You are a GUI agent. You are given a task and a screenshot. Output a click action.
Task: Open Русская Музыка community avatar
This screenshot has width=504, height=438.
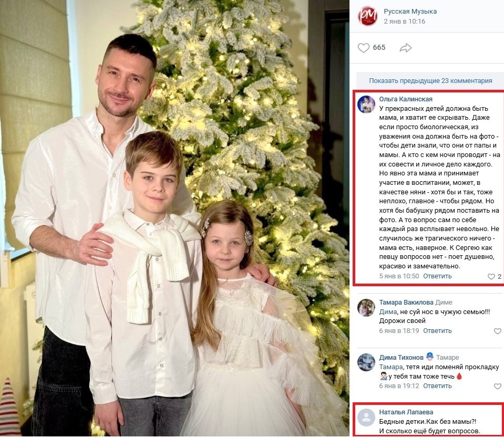point(367,16)
